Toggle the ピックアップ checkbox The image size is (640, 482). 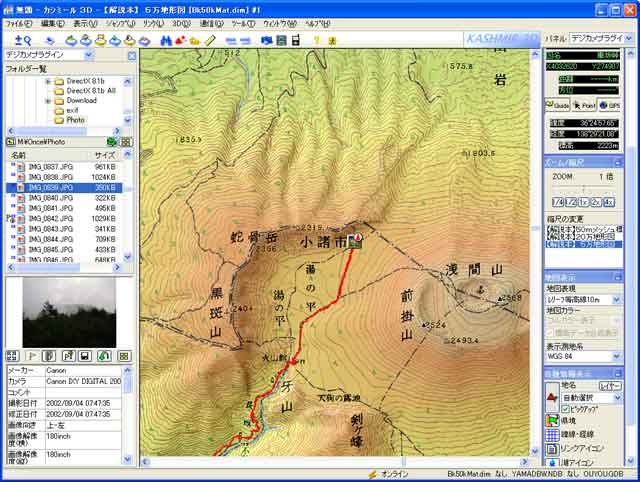pos(566,408)
